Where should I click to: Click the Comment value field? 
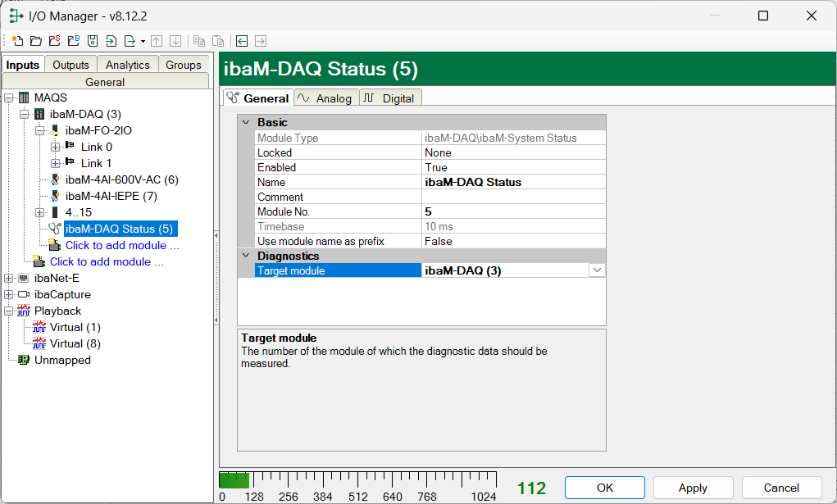tap(513, 197)
